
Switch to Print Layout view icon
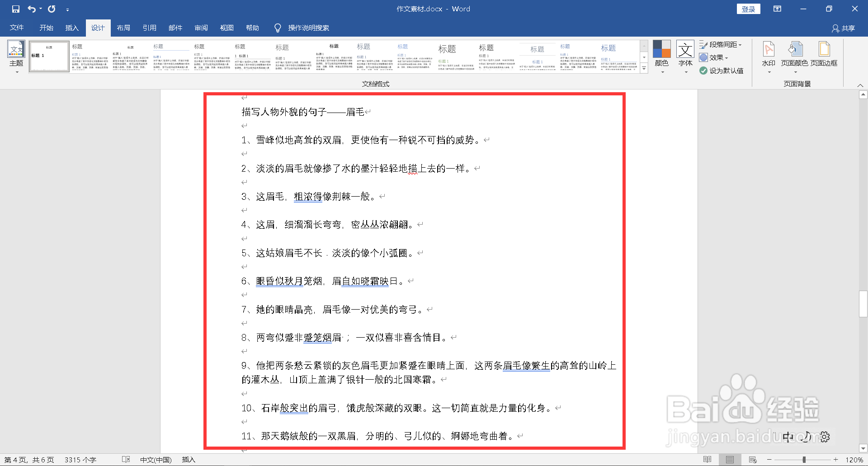click(730, 460)
